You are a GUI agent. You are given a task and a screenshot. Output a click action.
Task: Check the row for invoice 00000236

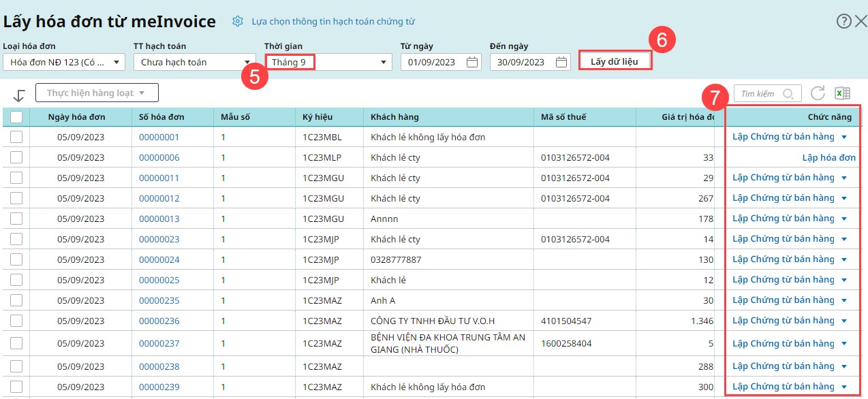(x=16, y=321)
